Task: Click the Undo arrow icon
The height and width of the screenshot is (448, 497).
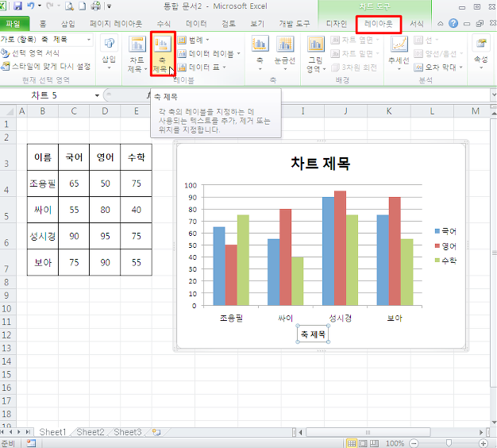Action: coord(31,6)
